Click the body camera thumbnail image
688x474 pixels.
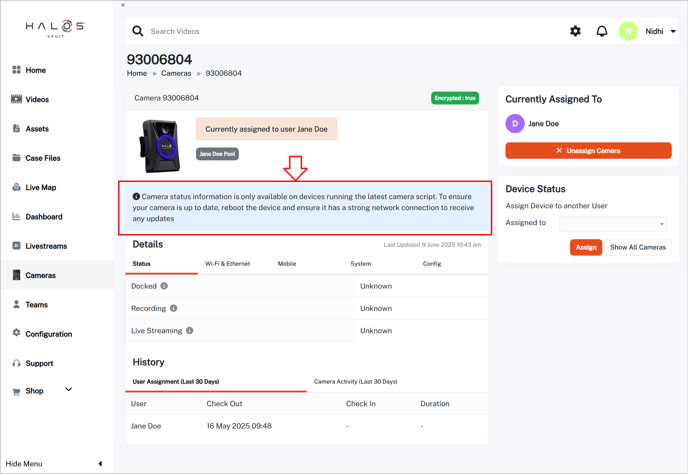(160, 146)
